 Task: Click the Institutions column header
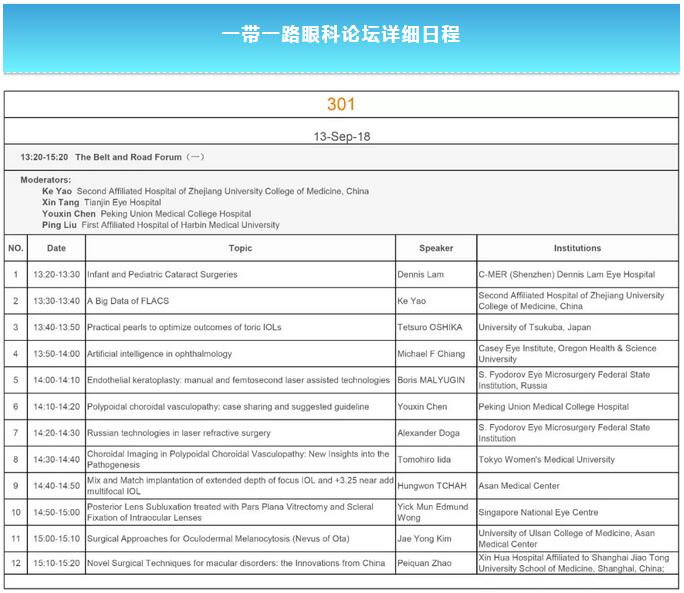coord(577,248)
